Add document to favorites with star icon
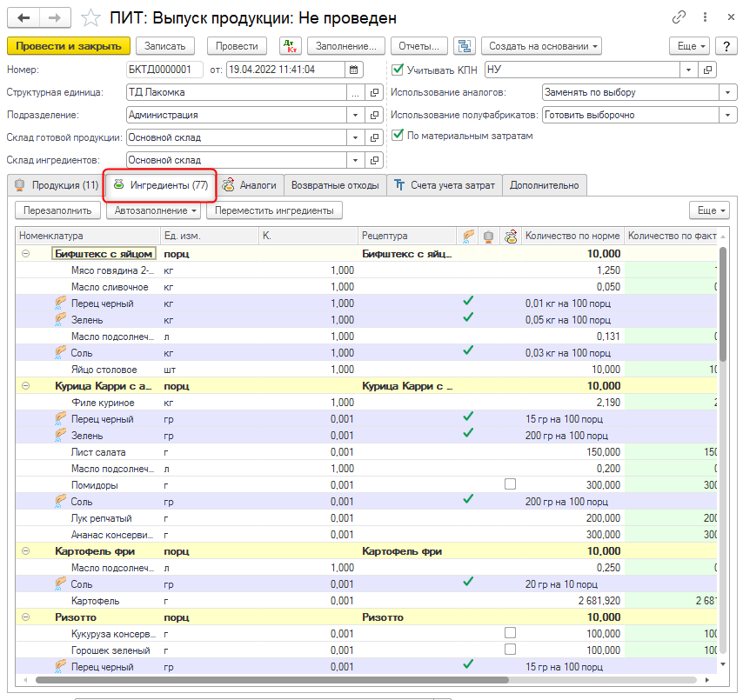 [90, 17]
